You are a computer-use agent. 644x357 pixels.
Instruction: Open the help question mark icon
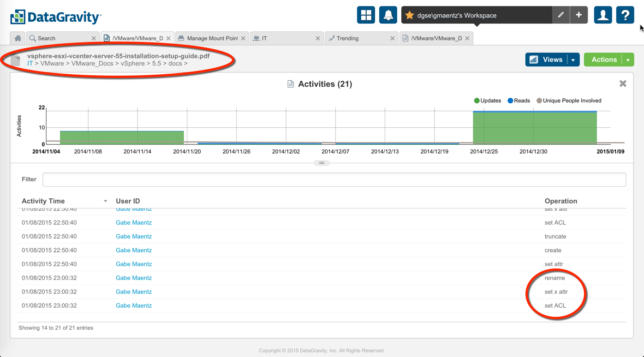click(625, 15)
